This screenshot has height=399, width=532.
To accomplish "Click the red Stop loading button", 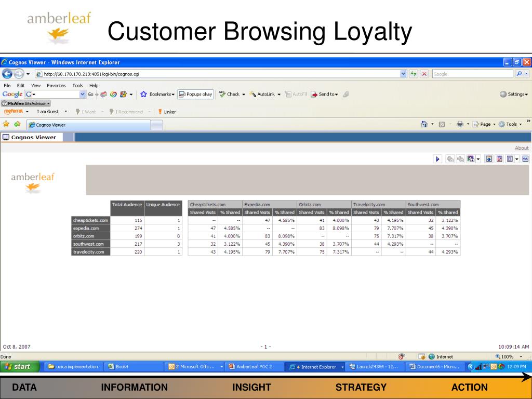I will [x=424, y=74].
